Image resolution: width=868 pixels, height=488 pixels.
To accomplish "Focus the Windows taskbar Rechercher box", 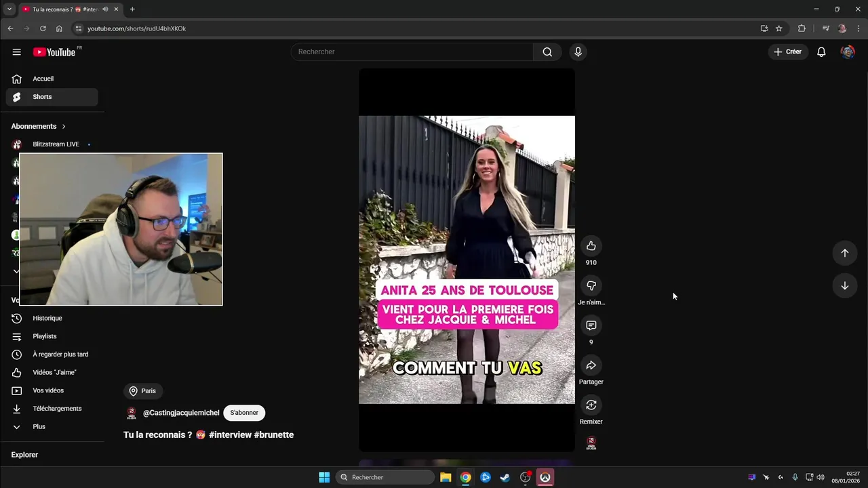I will (x=385, y=477).
